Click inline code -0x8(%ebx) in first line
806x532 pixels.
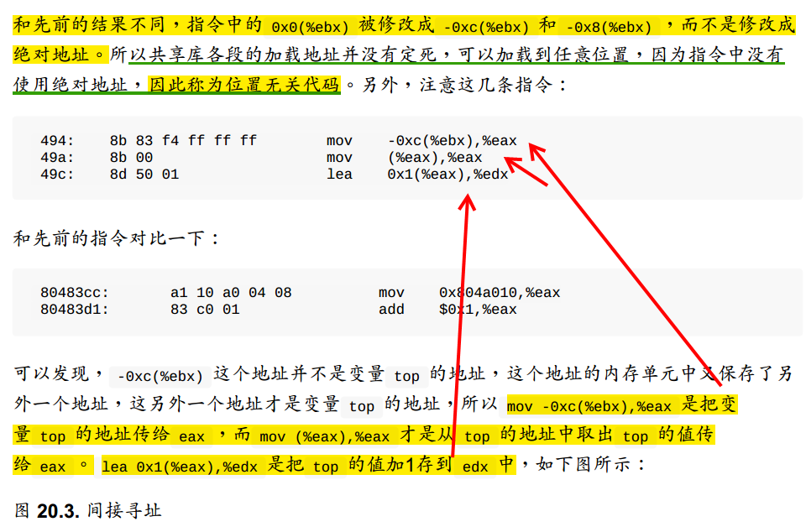click(x=609, y=27)
